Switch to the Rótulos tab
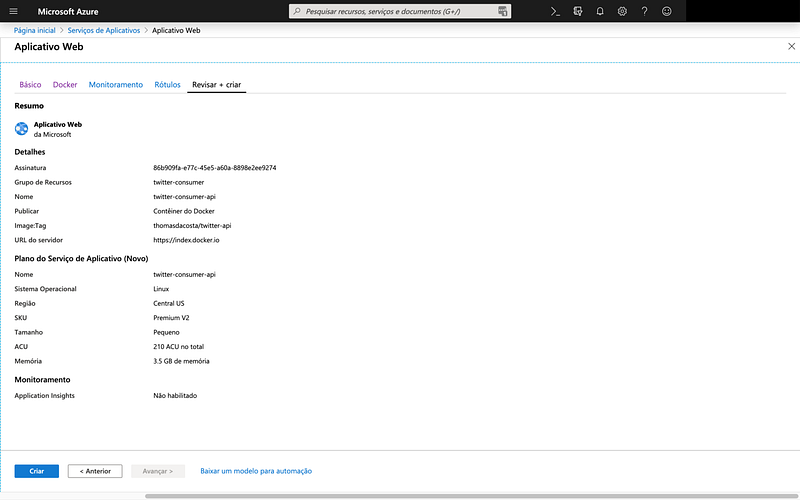The image size is (800, 500). tap(167, 85)
